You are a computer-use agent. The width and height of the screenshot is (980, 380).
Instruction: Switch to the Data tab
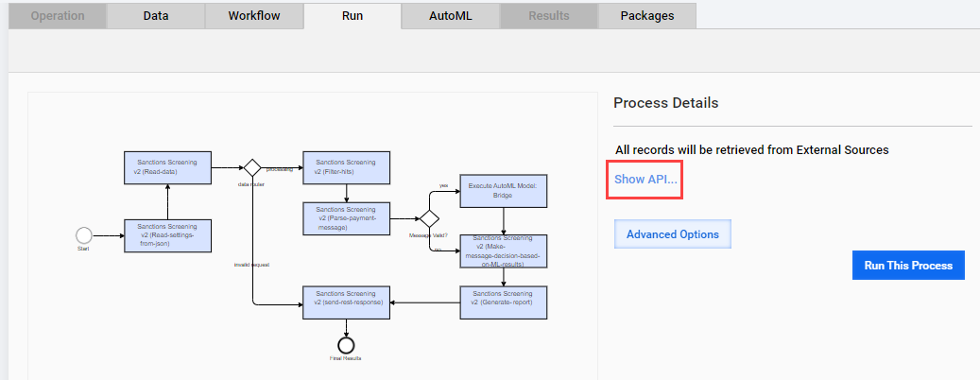tap(156, 16)
